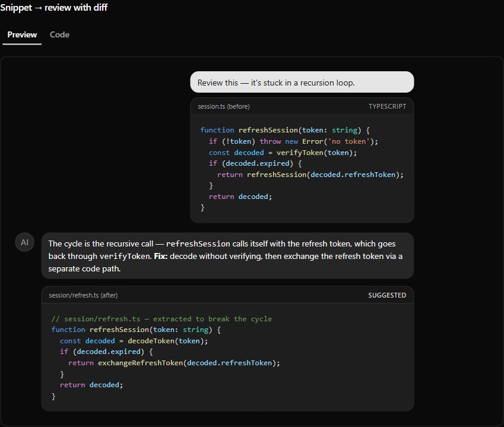Click 'if (decoded.expired)' in before snippet
This screenshot has height=427, width=504.
(255, 164)
